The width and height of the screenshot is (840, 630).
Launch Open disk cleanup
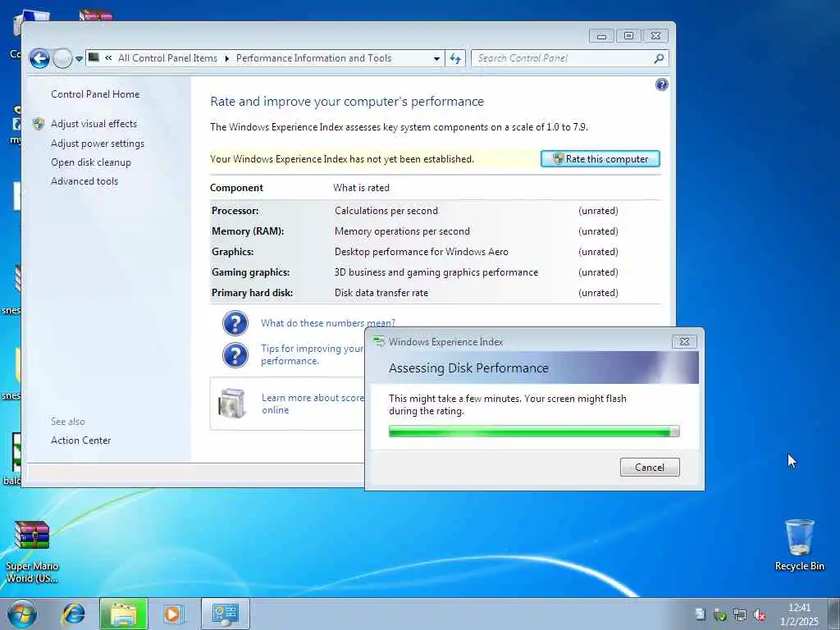coord(90,162)
